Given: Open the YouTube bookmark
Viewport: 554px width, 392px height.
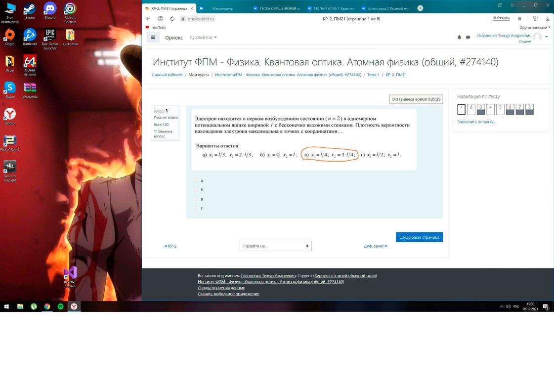Looking at the screenshot, I should [156, 28].
